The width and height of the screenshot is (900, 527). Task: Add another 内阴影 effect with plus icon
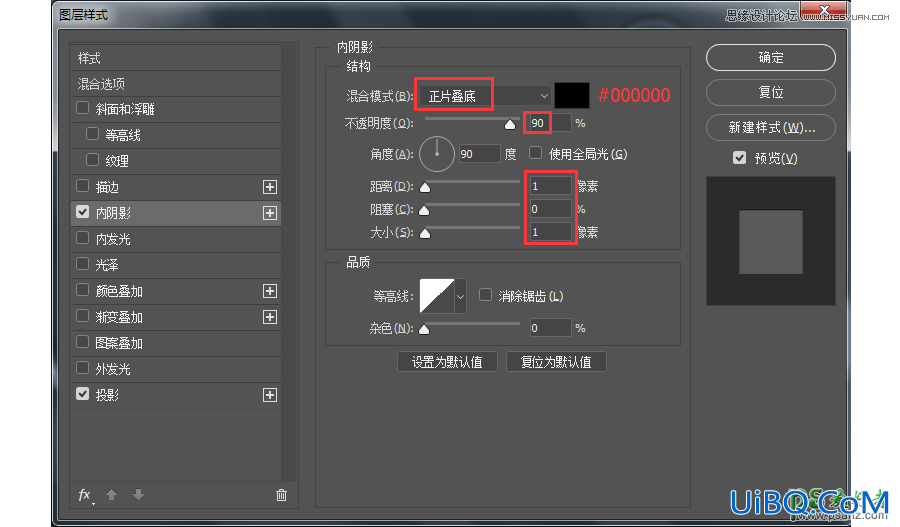(270, 213)
